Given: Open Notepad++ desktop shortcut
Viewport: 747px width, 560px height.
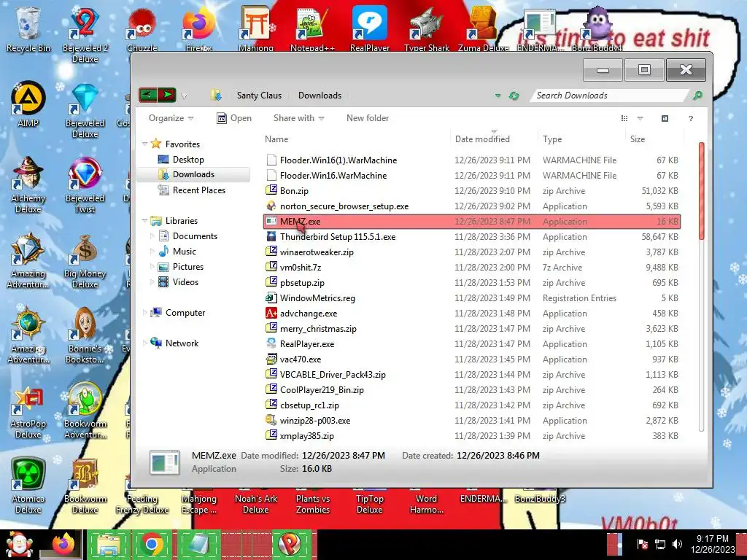Looking at the screenshot, I should click(x=312, y=29).
